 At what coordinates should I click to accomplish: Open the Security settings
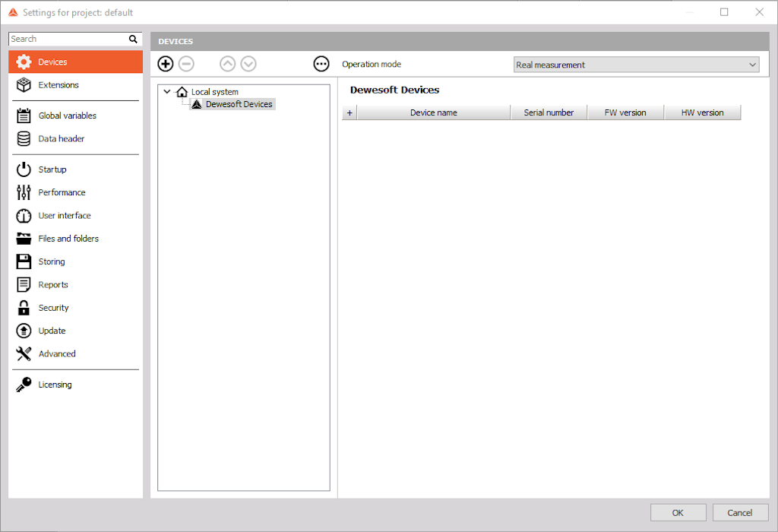pyautogui.click(x=75, y=308)
